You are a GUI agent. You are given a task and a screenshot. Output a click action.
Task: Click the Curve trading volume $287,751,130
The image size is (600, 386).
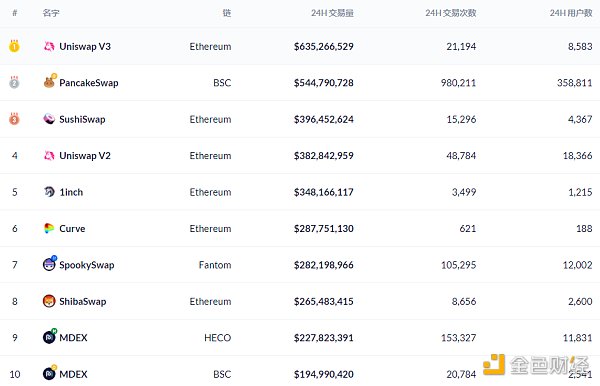(x=324, y=228)
